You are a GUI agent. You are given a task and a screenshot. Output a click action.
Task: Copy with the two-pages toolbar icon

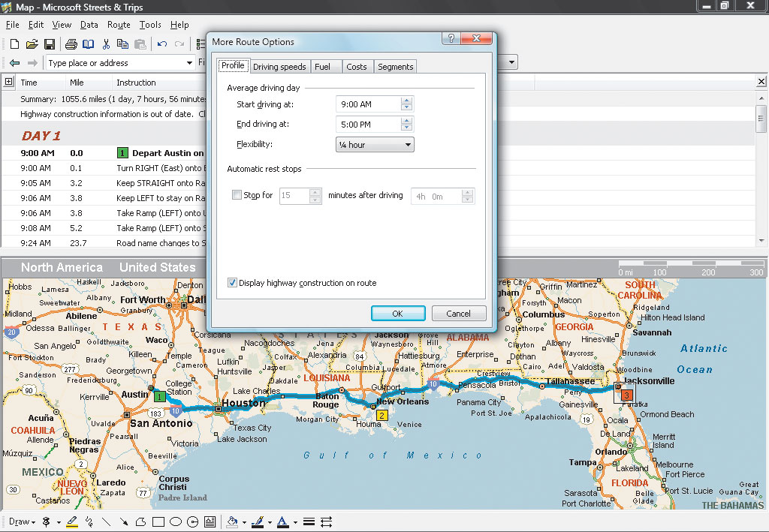pyautogui.click(x=122, y=44)
